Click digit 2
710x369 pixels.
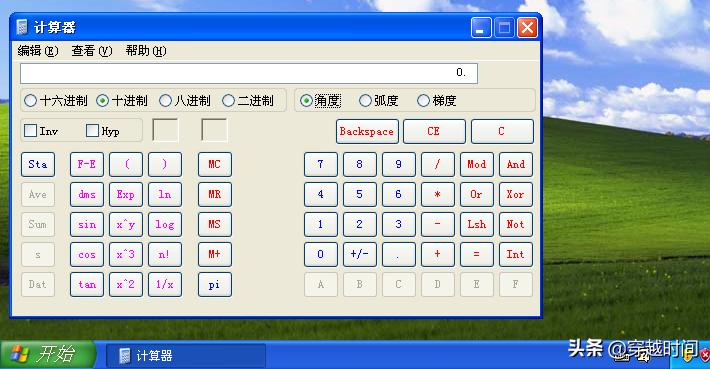pos(360,225)
